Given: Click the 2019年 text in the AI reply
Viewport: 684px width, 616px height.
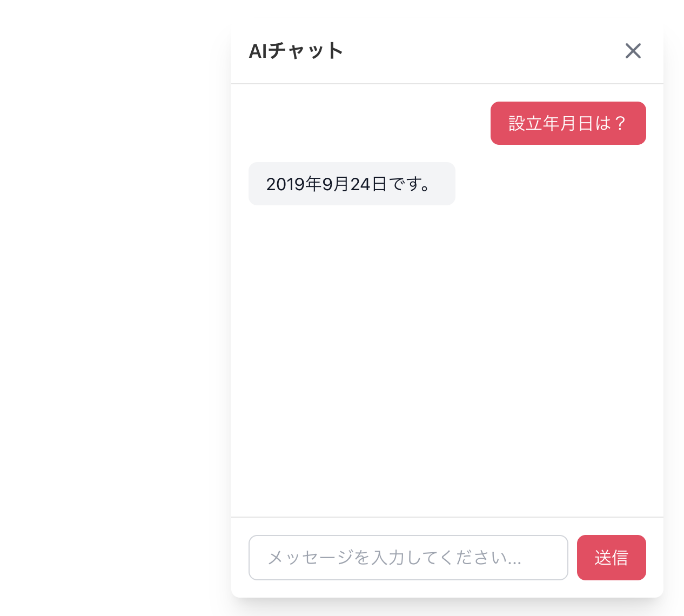Looking at the screenshot, I should (x=294, y=184).
